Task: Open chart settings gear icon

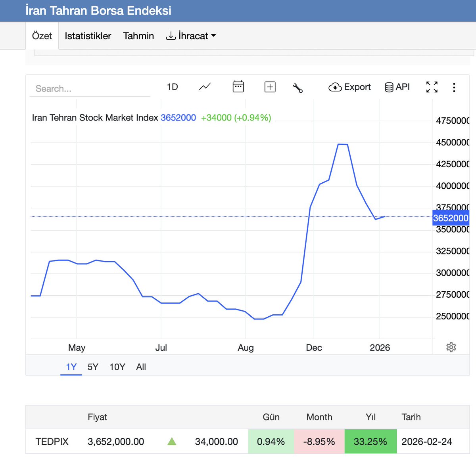Action: tap(451, 347)
